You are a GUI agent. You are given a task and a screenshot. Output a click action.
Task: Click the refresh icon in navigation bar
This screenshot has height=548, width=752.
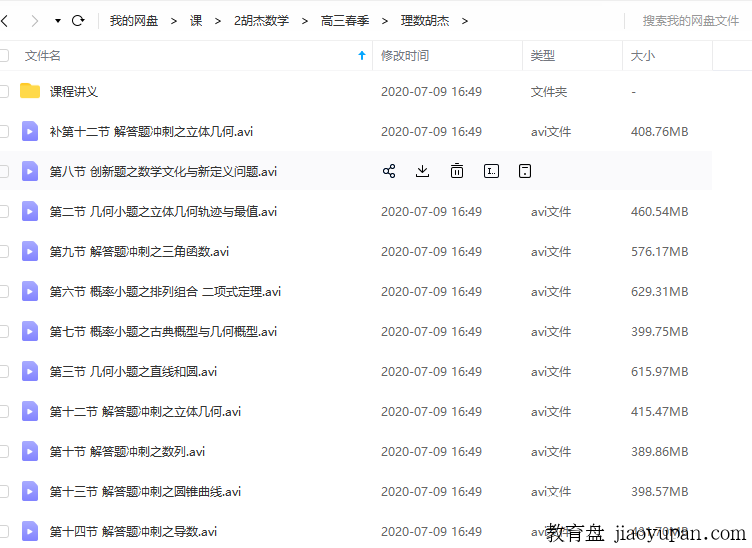(x=78, y=20)
